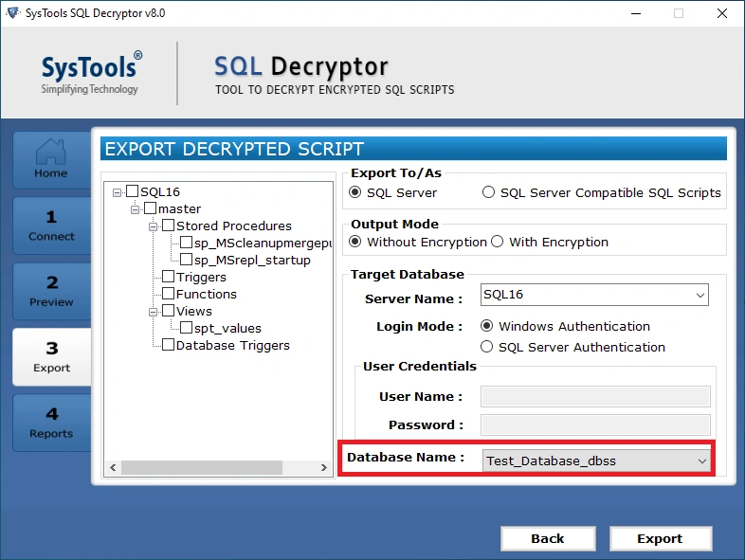Select the Database Triggers tree label

click(x=233, y=345)
